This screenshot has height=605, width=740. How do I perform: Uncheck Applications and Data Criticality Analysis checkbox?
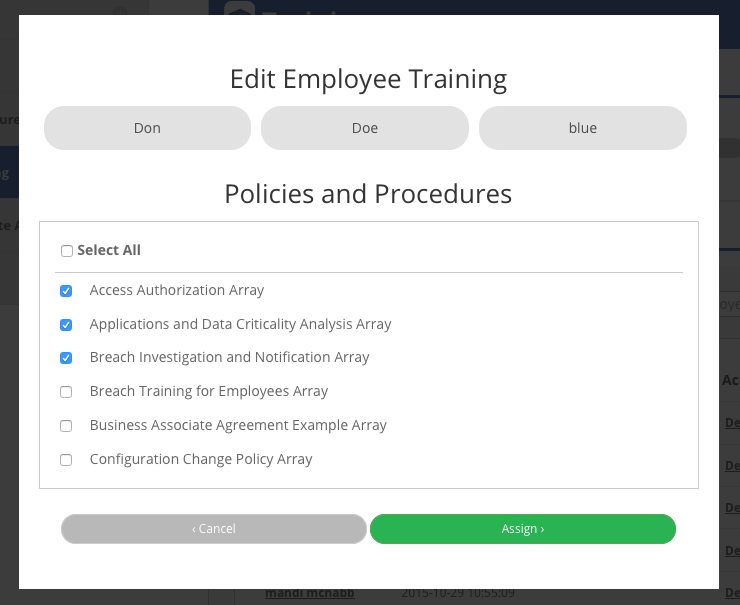coord(66,325)
